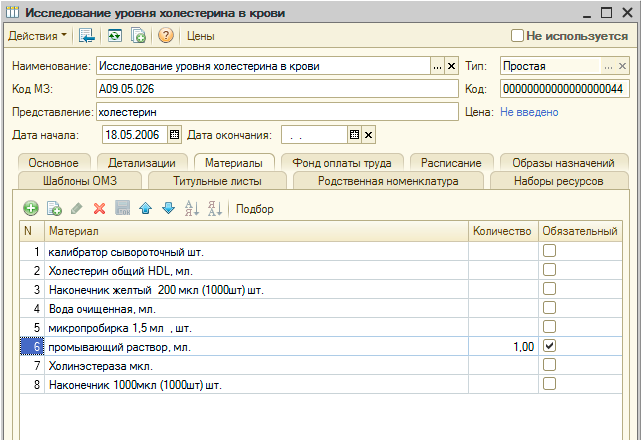Click the Reread refresh icon in top toolbar
This screenshot has height=440, width=641.
pos(115,36)
